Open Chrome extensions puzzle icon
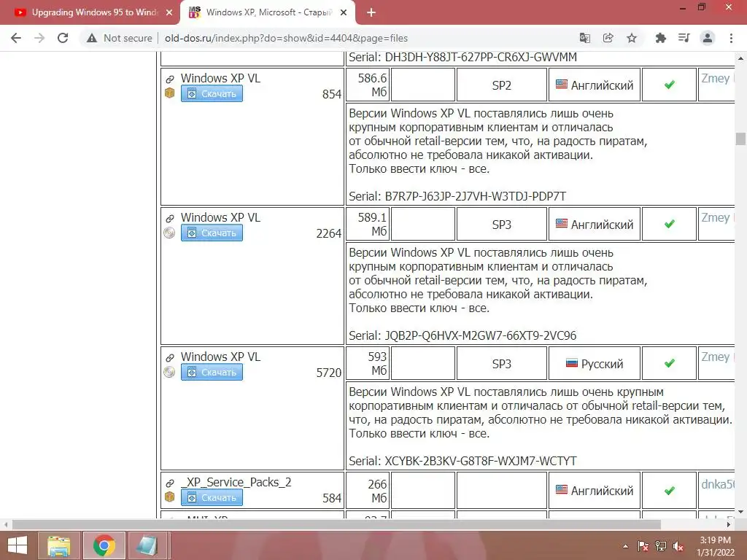 tap(660, 38)
